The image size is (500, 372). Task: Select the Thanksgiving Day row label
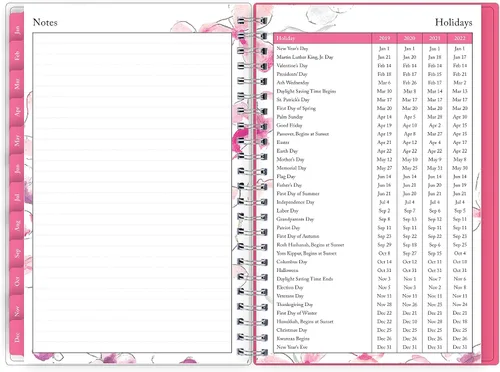(295, 305)
